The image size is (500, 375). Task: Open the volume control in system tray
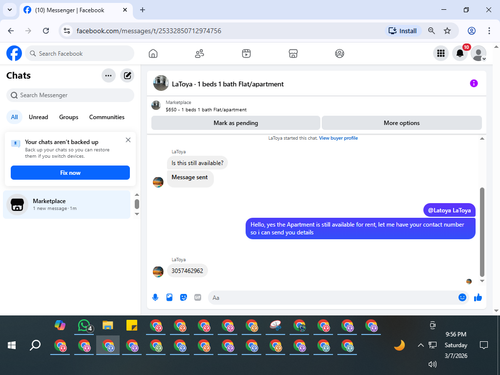click(432, 364)
